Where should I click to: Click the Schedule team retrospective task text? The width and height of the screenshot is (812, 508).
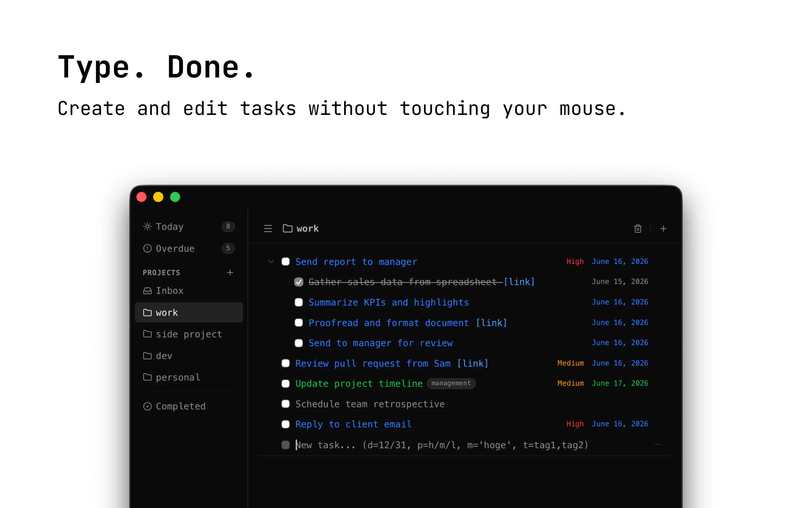pos(370,404)
